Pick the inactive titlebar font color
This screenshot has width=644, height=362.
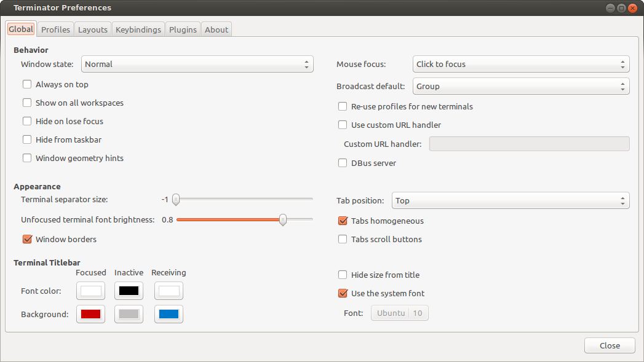point(129,291)
